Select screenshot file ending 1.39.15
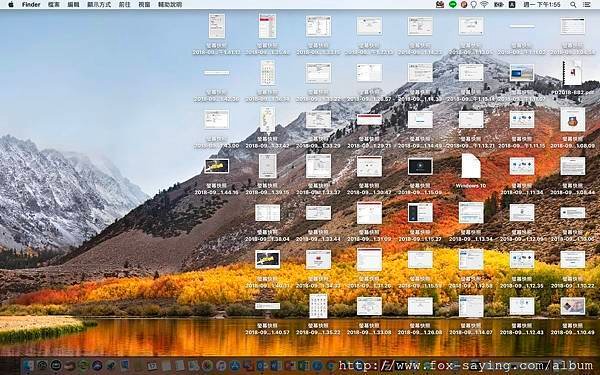 (267, 166)
